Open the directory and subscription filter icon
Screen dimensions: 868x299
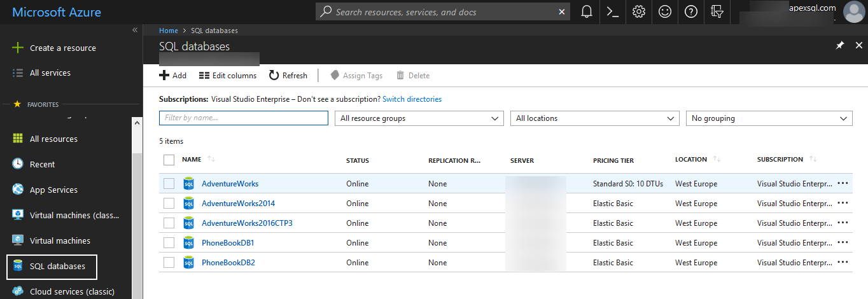[x=717, y=12]
